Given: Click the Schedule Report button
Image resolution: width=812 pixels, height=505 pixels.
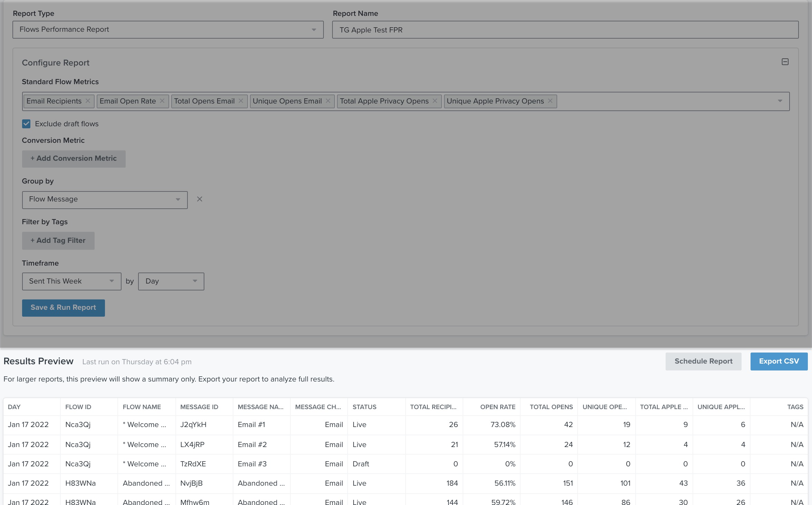Looking at the screenshot, I should [x=703, y=361].
